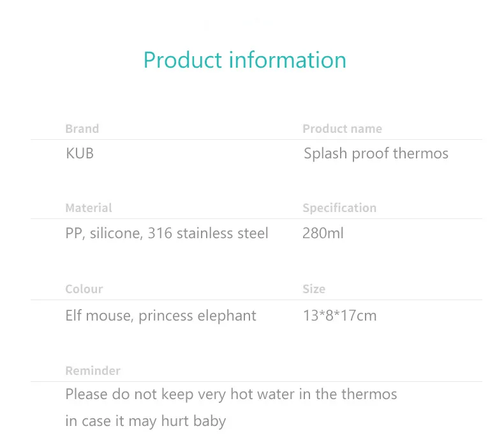Click the 'Specification' field label
The height and width of the screenshot is (440, 504).
[x=339, y=208]
